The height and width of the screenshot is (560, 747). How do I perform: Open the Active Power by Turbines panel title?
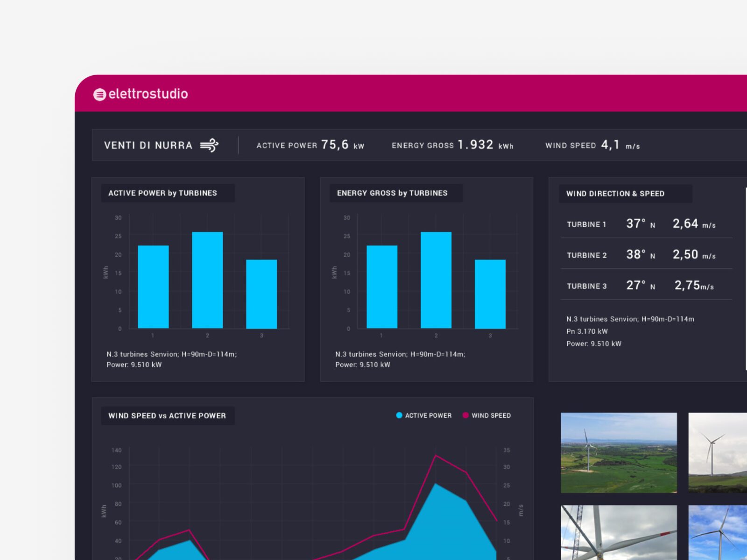tap(162, 193)
